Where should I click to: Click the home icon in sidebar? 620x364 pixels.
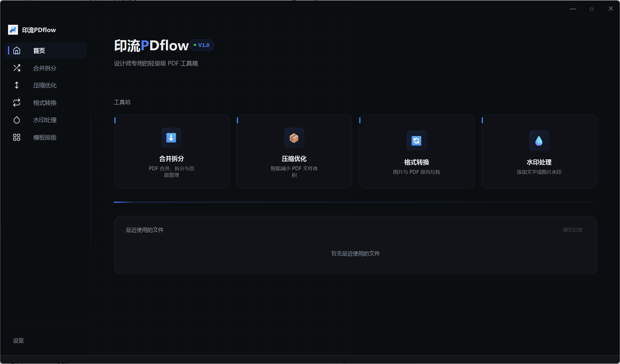point(17,50)
